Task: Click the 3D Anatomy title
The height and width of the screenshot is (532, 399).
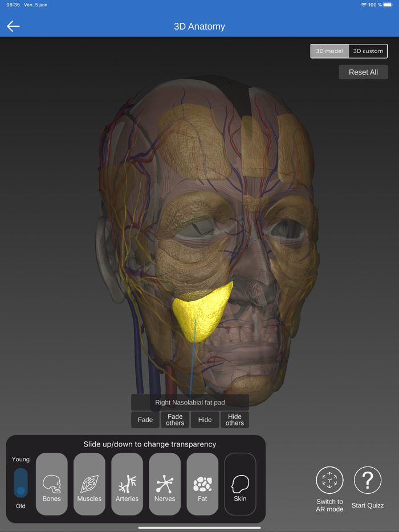Action: tap(199, 26)
